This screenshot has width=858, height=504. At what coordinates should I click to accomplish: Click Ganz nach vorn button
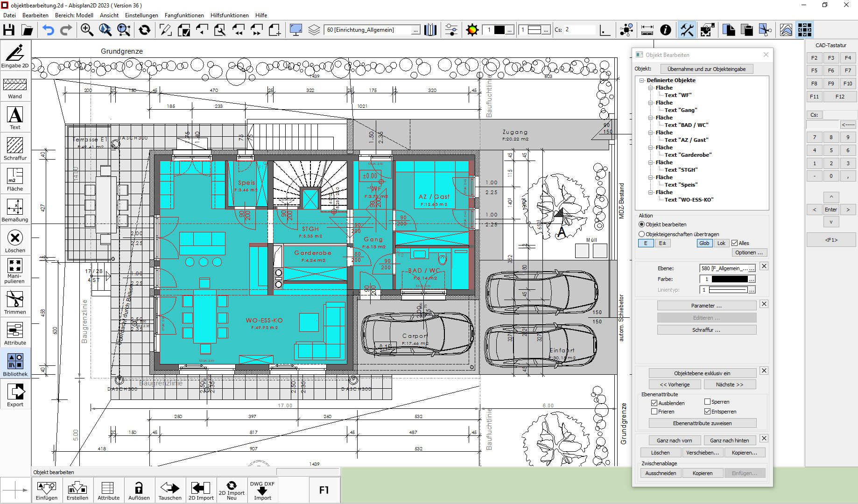point(674,441)
